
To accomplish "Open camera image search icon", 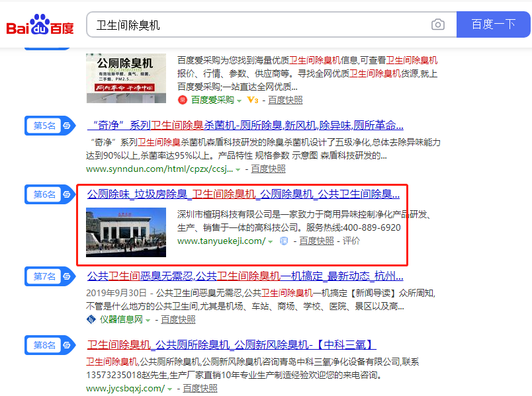I will point(437,24).
